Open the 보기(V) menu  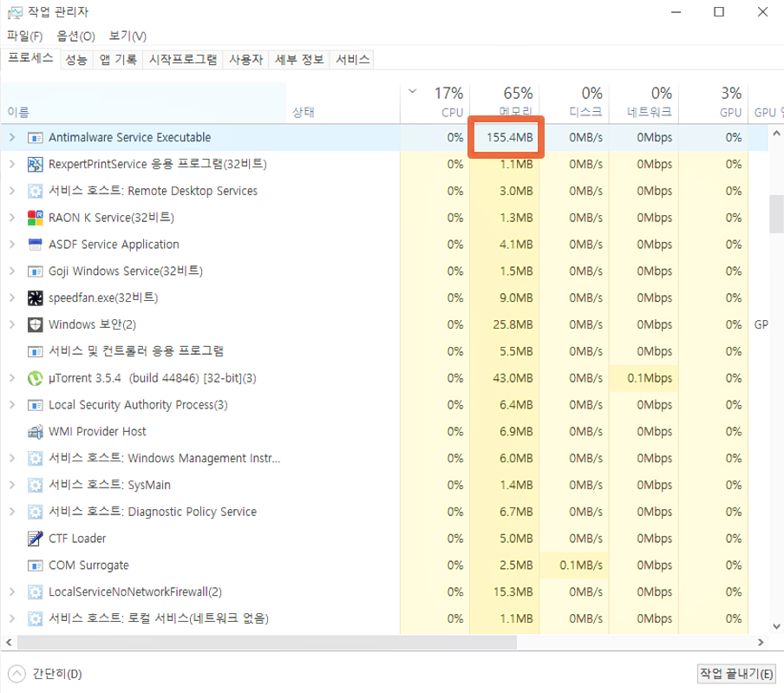tap(127, 36)
